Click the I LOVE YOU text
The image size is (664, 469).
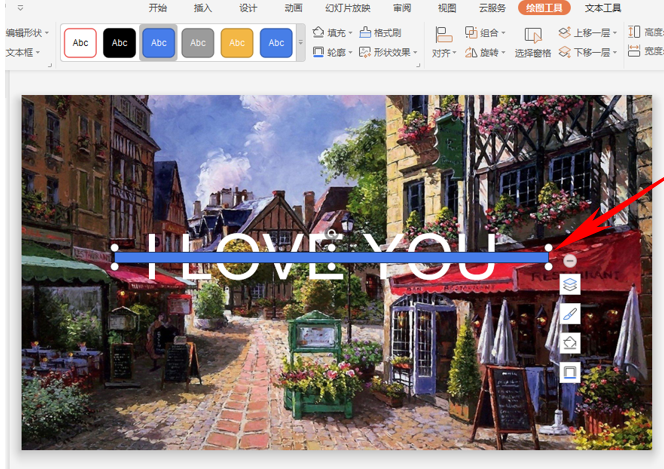pyautogui.click(x=322, y=257)
